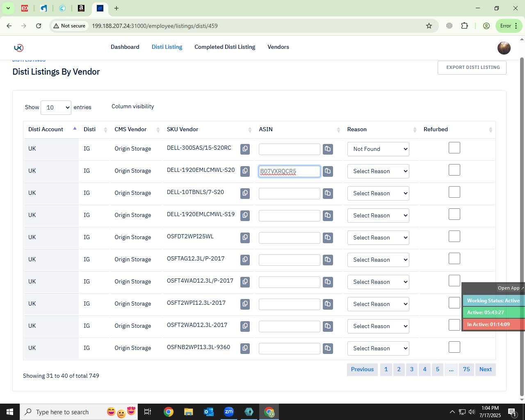The image size is (525, 420).
Task: Go to the Previous page
Action: pyautogui.click(x=362, y=370)
